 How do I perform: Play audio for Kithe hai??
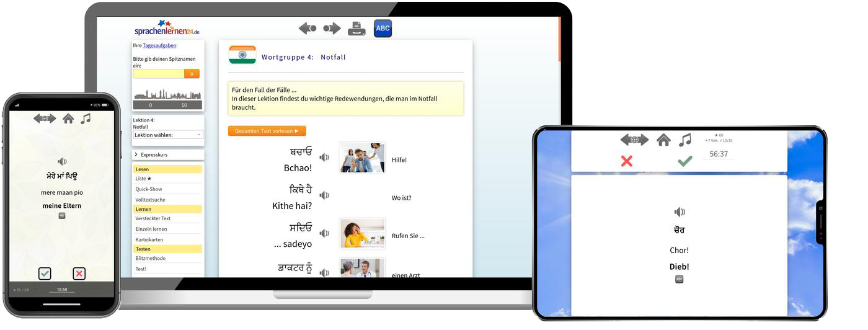click(x=324, y=195)
